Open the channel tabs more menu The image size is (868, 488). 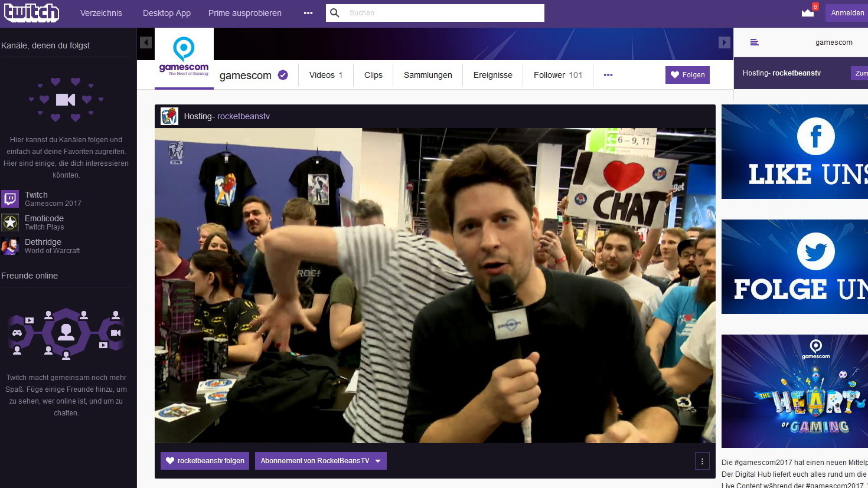pos(608,75)
